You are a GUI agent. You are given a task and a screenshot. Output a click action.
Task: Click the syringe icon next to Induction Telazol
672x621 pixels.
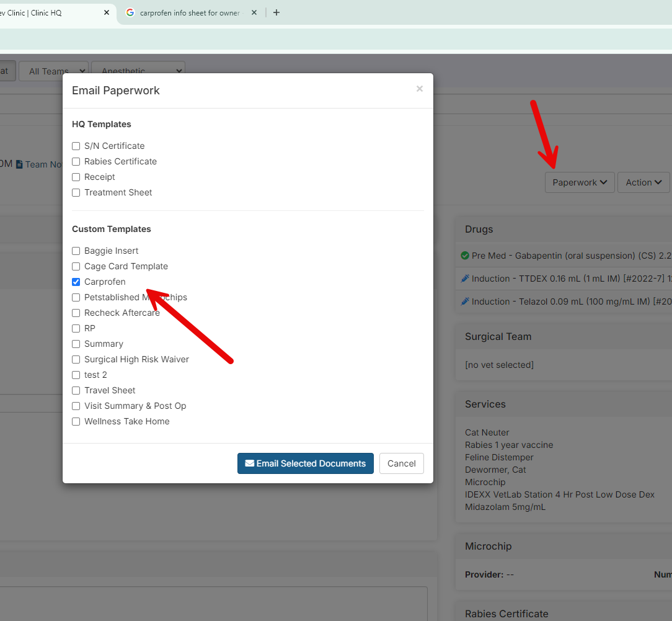[x=465, y=302]
